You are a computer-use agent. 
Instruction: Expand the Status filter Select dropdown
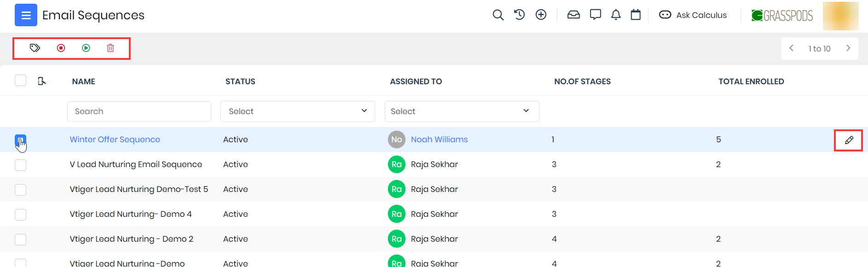pyautogui.click(x=297, y=111)
